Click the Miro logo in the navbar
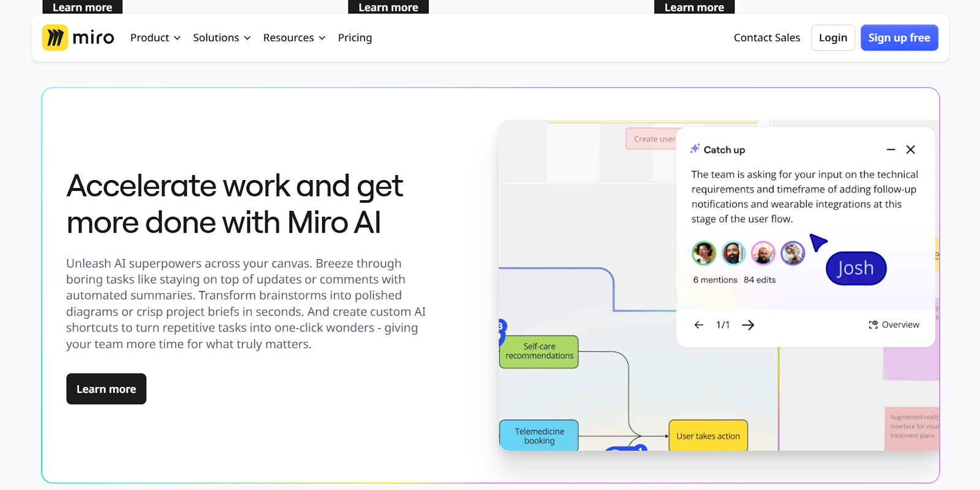 [x=78, y=37]
